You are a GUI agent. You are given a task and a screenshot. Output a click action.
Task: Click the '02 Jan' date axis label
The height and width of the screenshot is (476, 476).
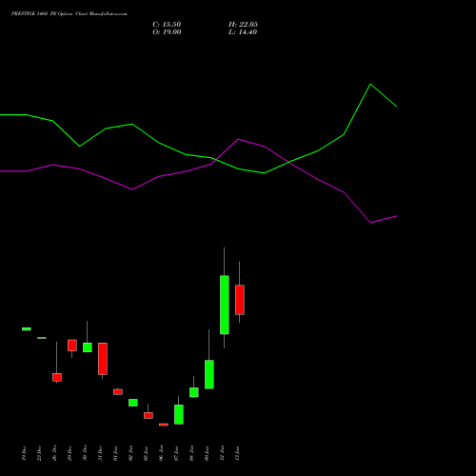click(x=130, y=453)
